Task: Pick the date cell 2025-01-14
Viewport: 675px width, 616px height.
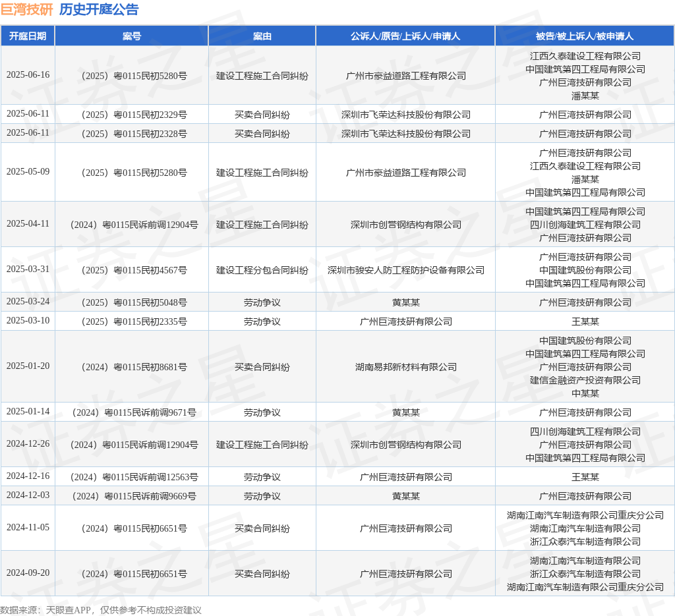Action: [x=28, y=412]
